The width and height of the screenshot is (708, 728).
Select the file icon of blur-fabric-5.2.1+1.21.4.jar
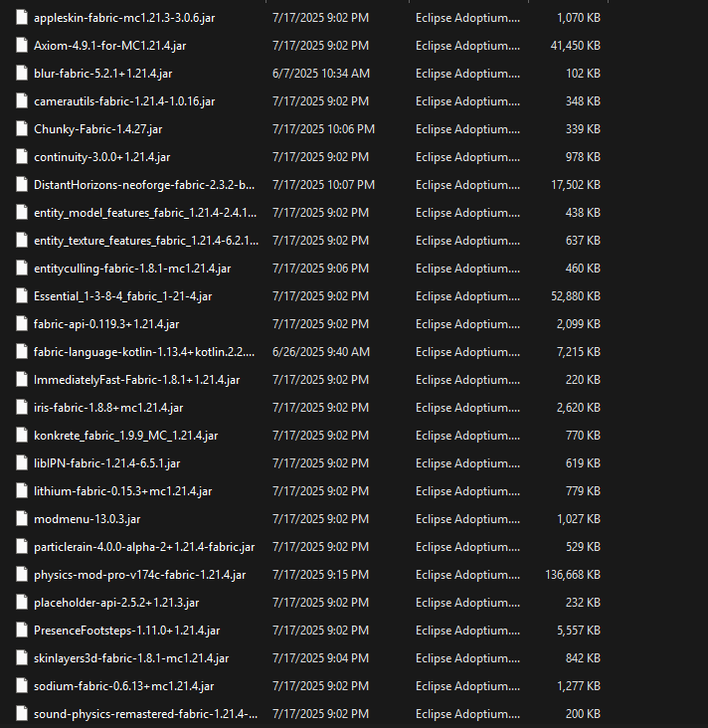[x=21, y=74]
